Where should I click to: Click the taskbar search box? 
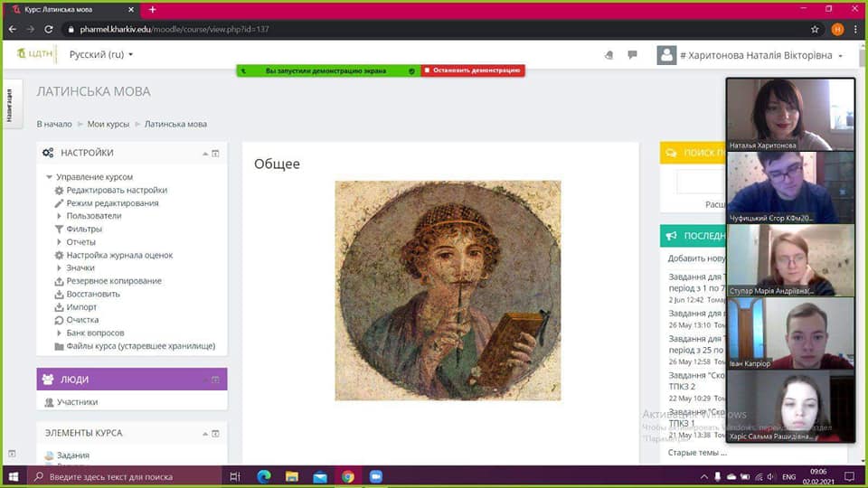(124, 476)
